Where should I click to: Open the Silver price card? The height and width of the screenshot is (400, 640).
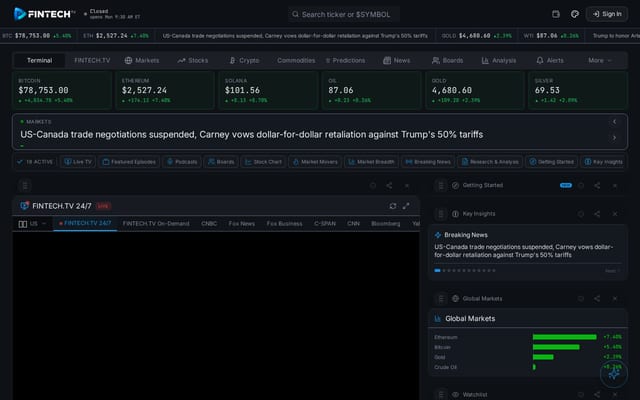(578, 90)
